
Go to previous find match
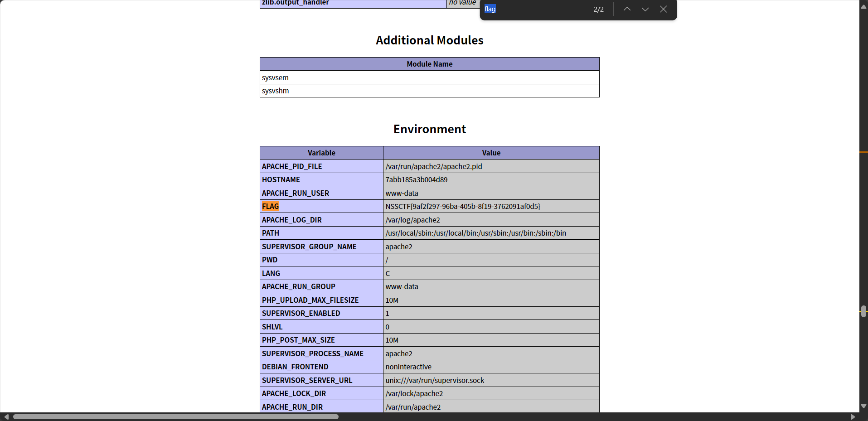627,9
